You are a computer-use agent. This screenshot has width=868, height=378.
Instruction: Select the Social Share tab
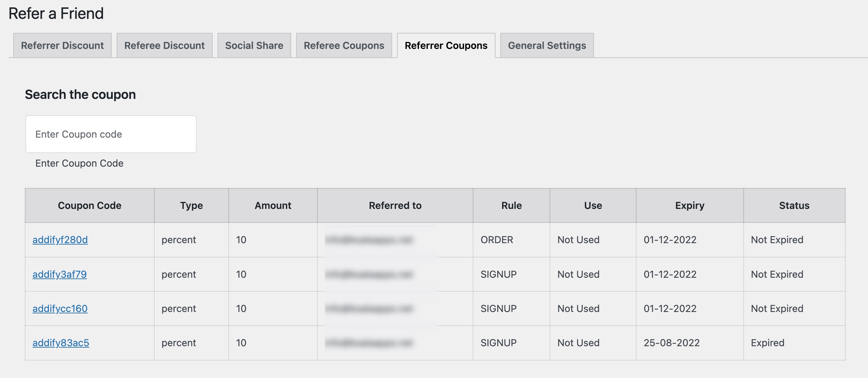coord(254,45)
